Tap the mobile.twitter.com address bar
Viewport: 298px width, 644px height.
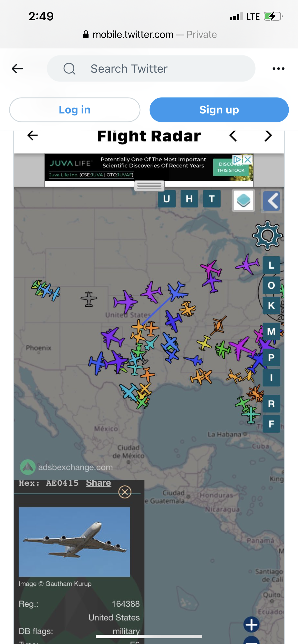[x=150, y=34]
